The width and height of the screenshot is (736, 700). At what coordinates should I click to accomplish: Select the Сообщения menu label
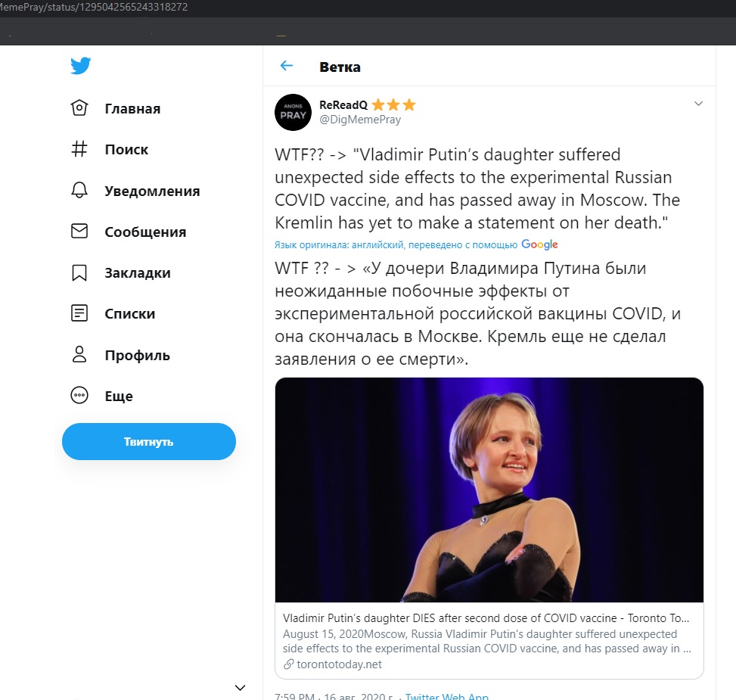145,232
